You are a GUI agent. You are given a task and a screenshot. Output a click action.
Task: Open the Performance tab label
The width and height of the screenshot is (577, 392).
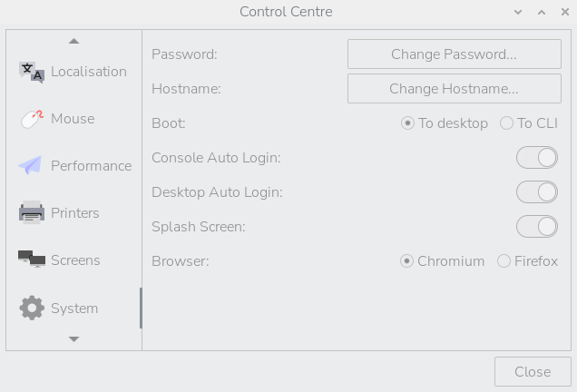point(91,166)
